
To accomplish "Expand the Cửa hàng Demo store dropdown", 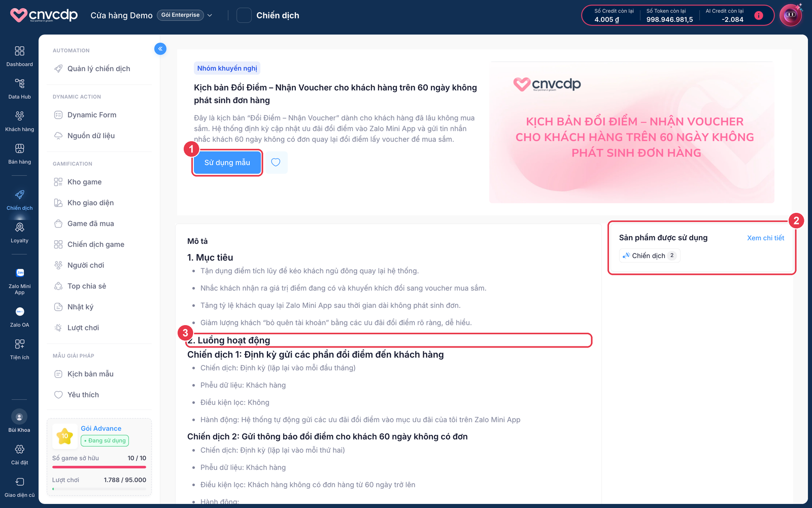I will click(x=210, y=15).
